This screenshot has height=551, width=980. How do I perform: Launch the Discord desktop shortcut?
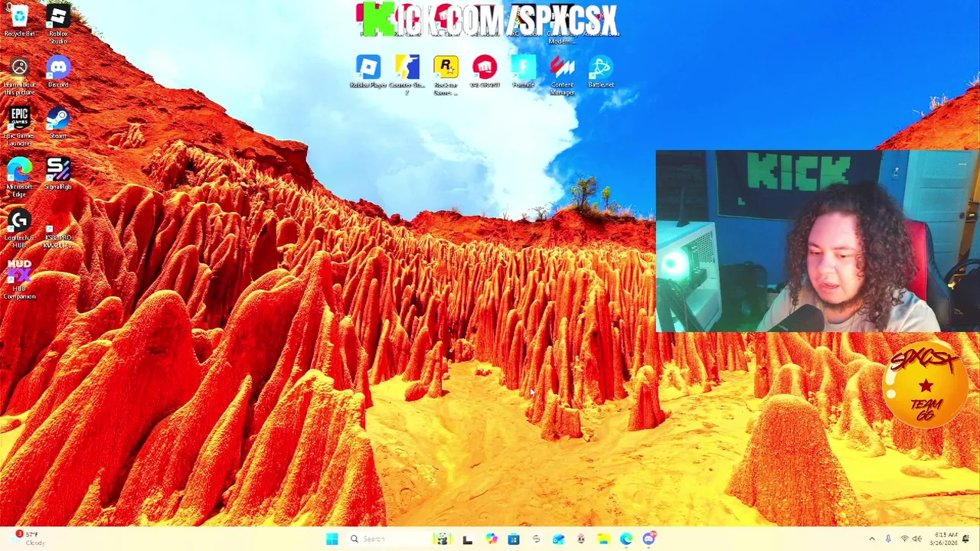click(58, 72)
